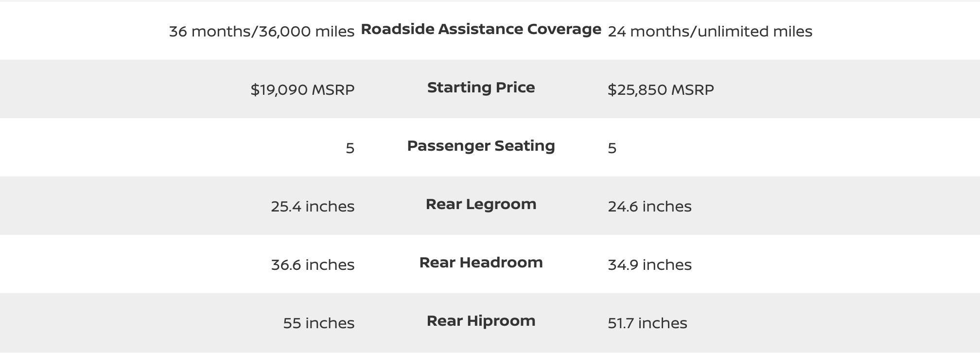Click the left Passenger Seating value 5
The width and height of the screenshot is (980, 353).
click(x=350, y=148)
